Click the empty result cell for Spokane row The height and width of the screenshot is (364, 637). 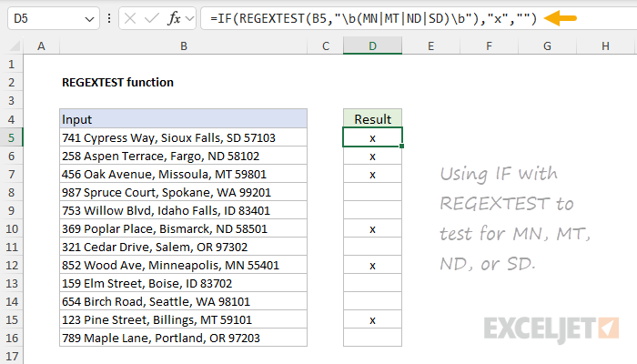(372, 192)
